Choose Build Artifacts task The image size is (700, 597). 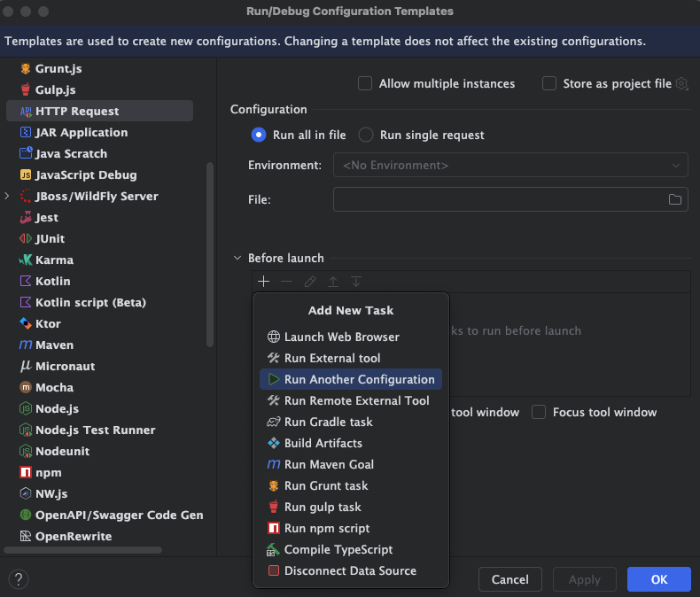coord(351,443)
